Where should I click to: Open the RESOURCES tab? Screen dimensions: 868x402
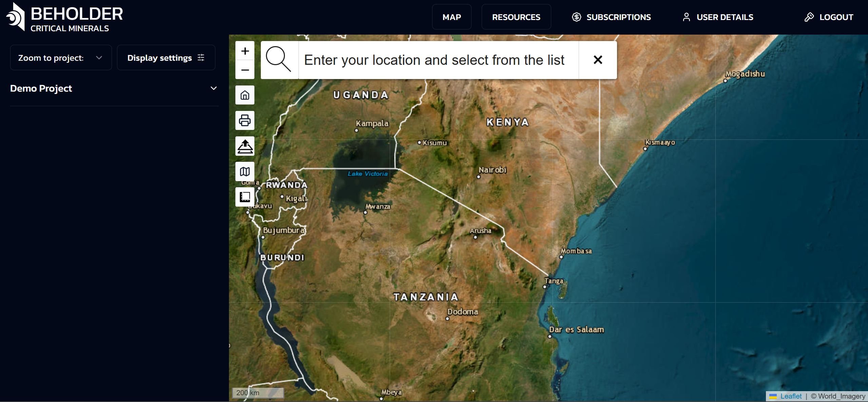pos(516,17)
